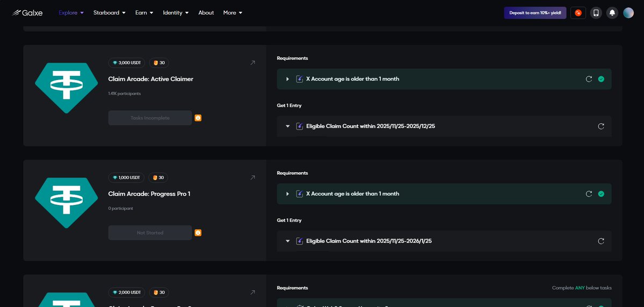
Task: Click Get 1 Entry heading in Progress Pro 1 card
Action: coord(289,220)
